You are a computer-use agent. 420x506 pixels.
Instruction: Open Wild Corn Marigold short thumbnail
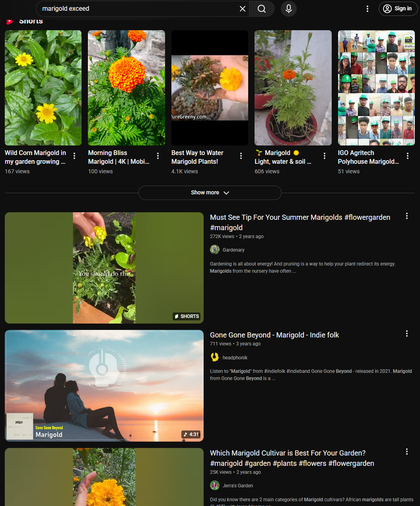[43, 88]
